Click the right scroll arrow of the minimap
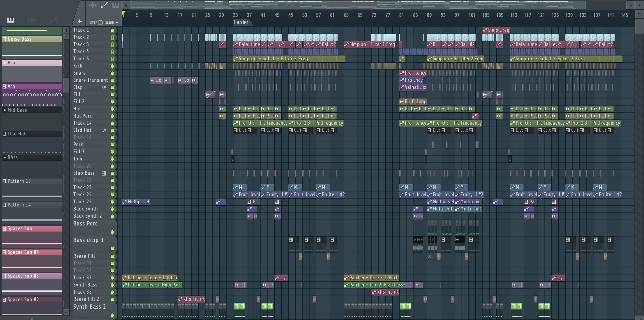Image resolution: width=644 pixels, height=320 pixels. coord(631,5)
